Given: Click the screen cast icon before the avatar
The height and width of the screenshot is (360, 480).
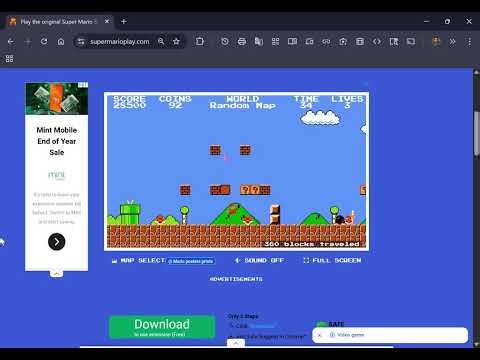Looking at the screenshot, I should click(x=411, y=41).
